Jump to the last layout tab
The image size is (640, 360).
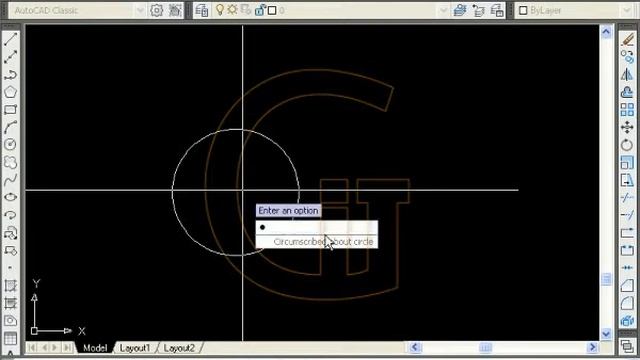(67, 348)
